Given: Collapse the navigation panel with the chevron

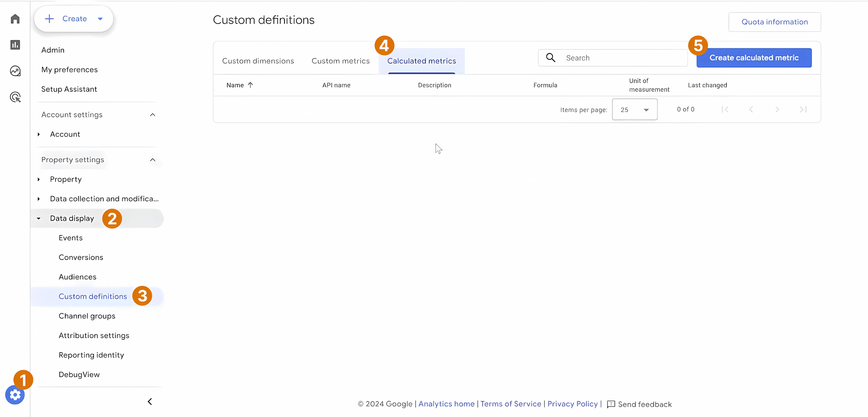Looking at the screenshot, I should click(x=150, y=401).
